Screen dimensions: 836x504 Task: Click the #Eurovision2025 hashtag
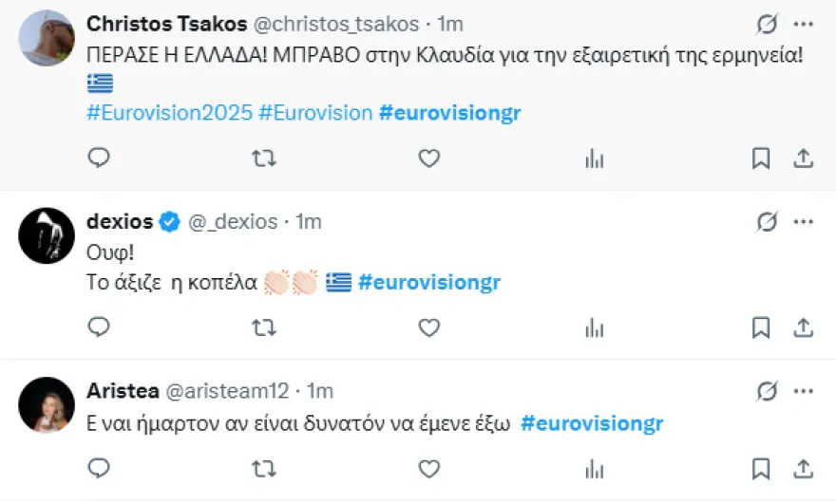(x=169, y=113)
